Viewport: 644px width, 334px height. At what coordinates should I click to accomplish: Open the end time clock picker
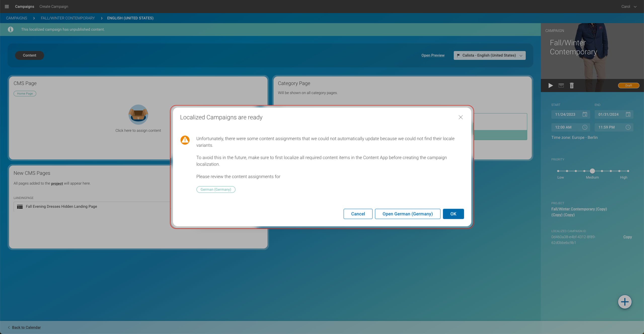coord(628,127)
